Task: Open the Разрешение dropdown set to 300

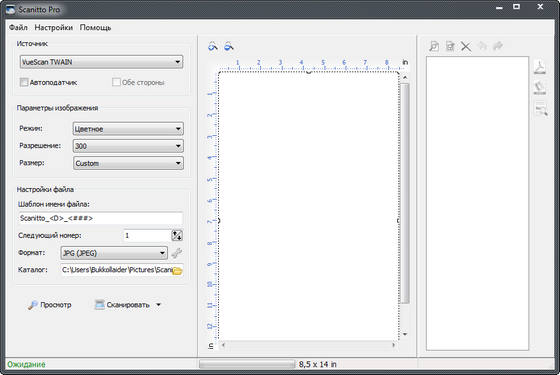Action: pos(128,146)
